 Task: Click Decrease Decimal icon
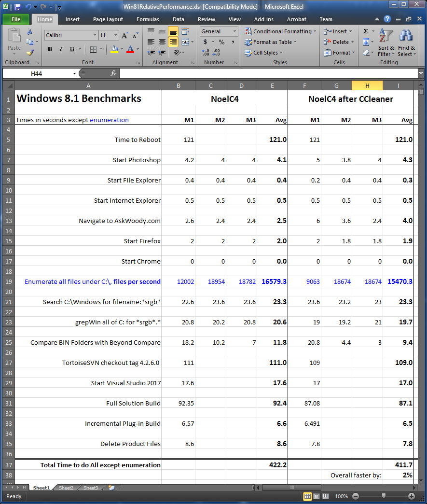point(217,53)
